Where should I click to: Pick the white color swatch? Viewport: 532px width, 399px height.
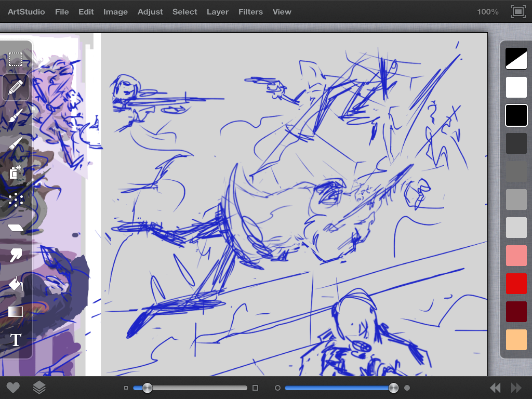[516, 87]
